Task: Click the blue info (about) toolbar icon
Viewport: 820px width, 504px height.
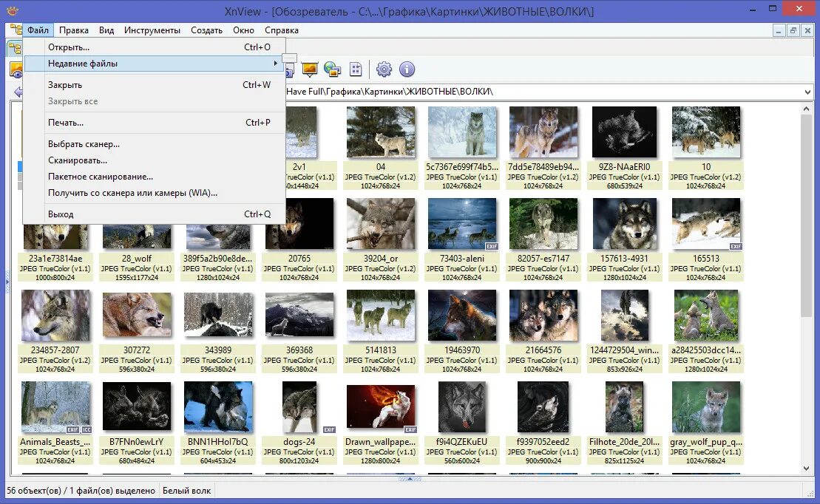Action: pos(407,69)
